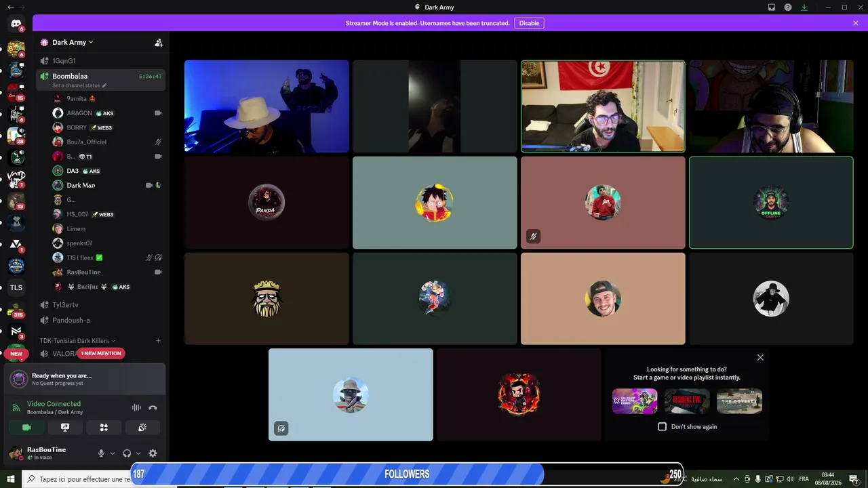Open the TLS server in the sidebar

(16, 287)
